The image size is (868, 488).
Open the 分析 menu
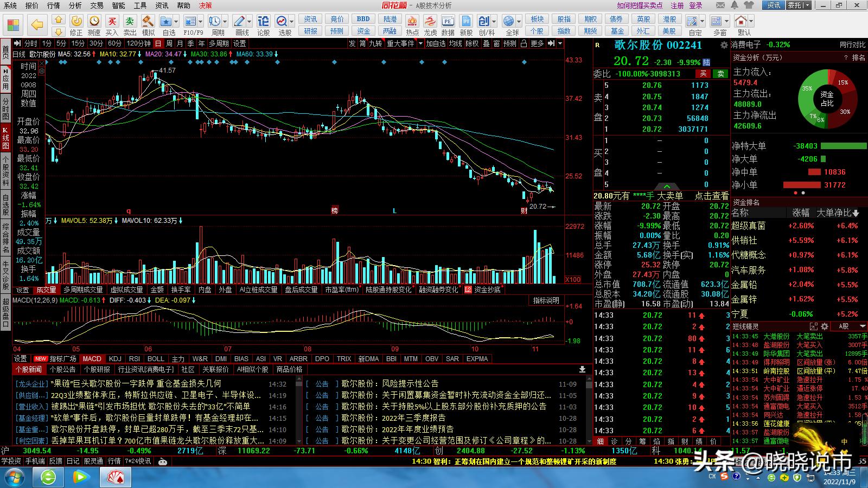(x=75, y=5)
